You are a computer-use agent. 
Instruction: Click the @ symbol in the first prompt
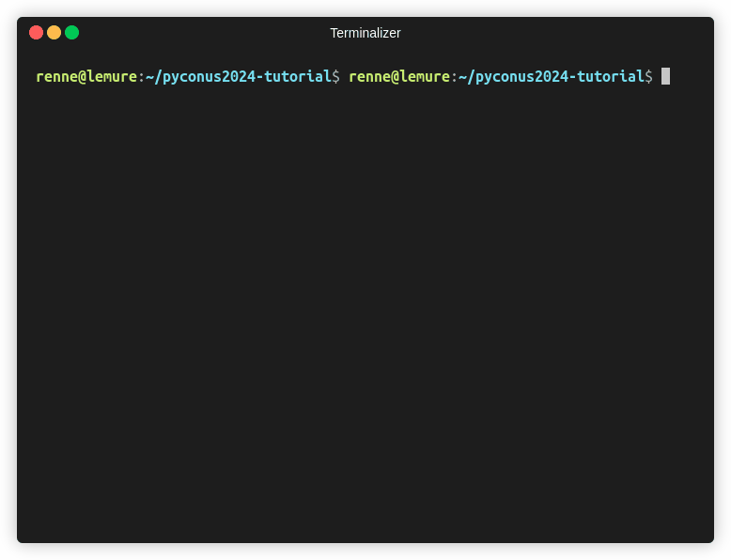(x=83, y=76)
